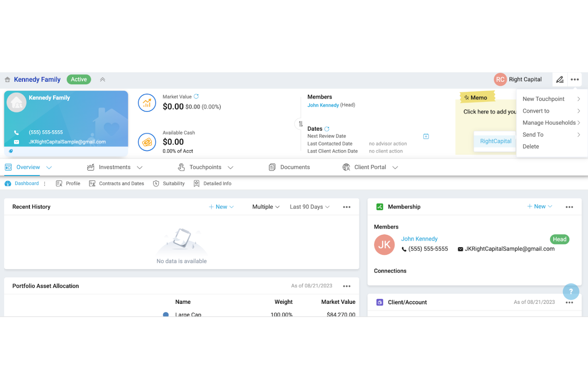The height and width of the screenshot is (392, 588).
Task: Open the edit pencil icon in header
Action: pyautogui.click(x=560, y=79)
